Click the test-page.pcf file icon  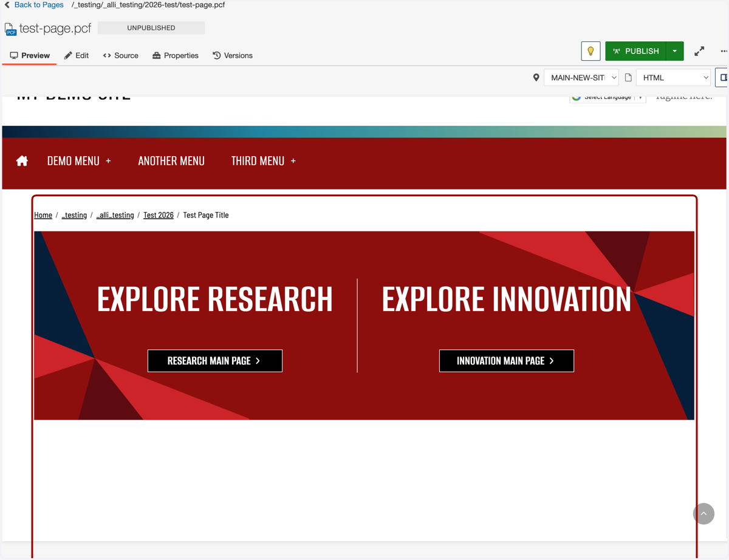pyautogui.click(x=10, y=29)
